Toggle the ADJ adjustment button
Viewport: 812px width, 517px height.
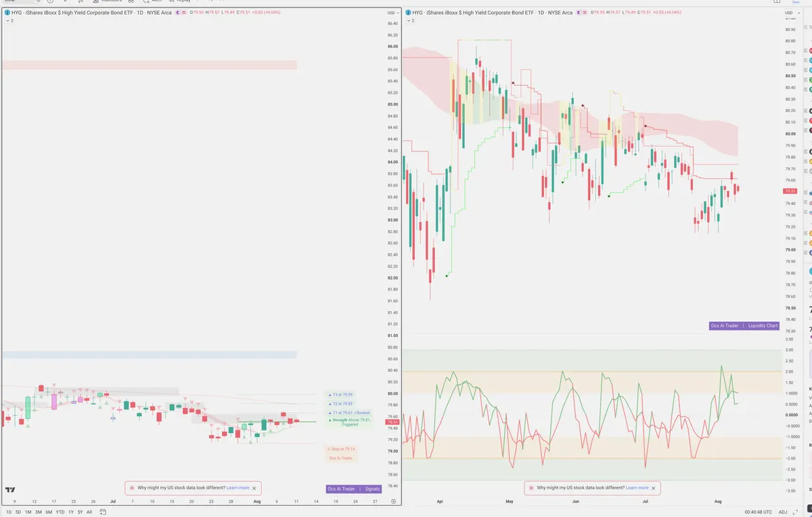coord(783,512)
